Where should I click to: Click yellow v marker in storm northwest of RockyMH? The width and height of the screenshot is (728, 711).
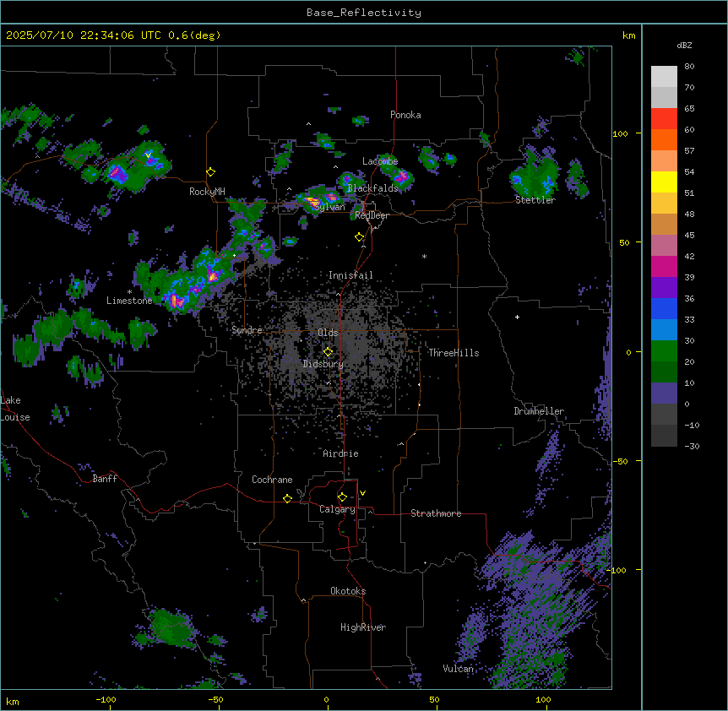(x=148, y=155)
